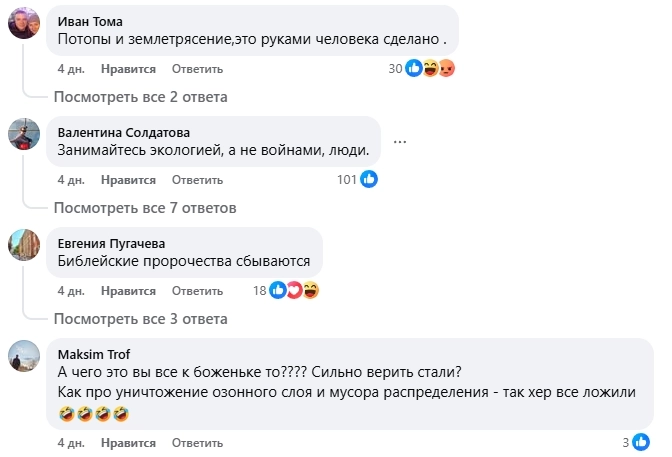This screenshot has width=672, height=457.
Task: Click Евгения Пугачева's avatar picture
Action: point(24,245)
